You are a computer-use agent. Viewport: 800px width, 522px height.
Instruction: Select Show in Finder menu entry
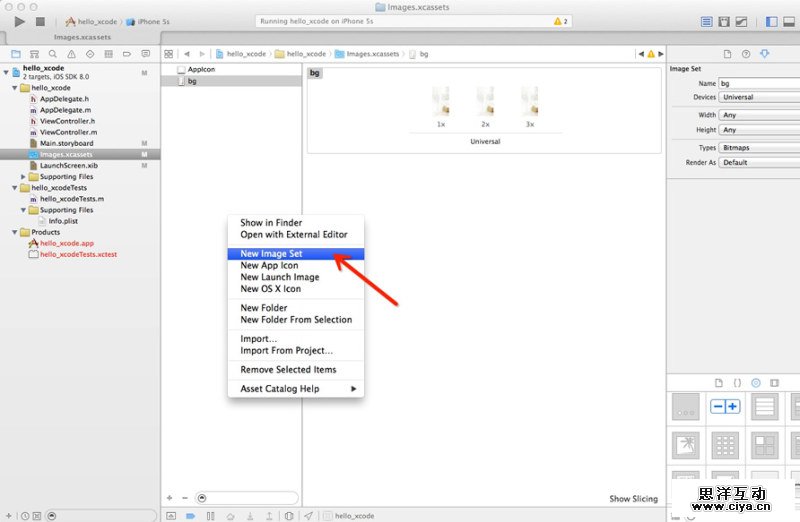pos(271,223)
